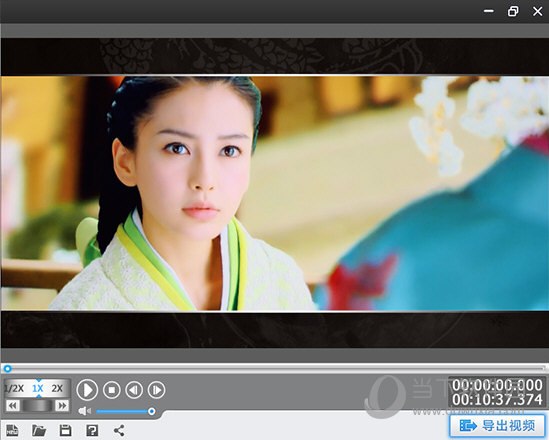Click 导出视频 to export the video

coord(498,426)
